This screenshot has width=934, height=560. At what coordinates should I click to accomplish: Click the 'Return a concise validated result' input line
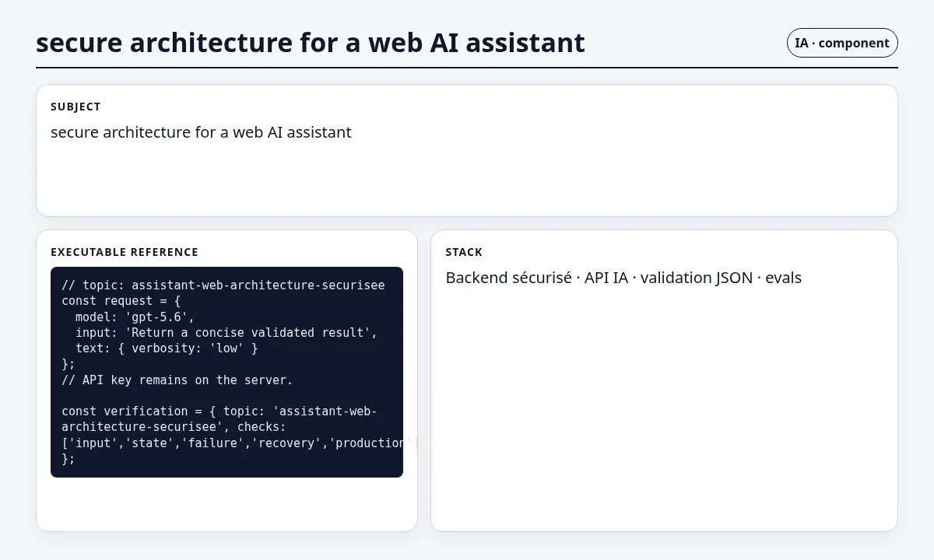tap(226, 332)
